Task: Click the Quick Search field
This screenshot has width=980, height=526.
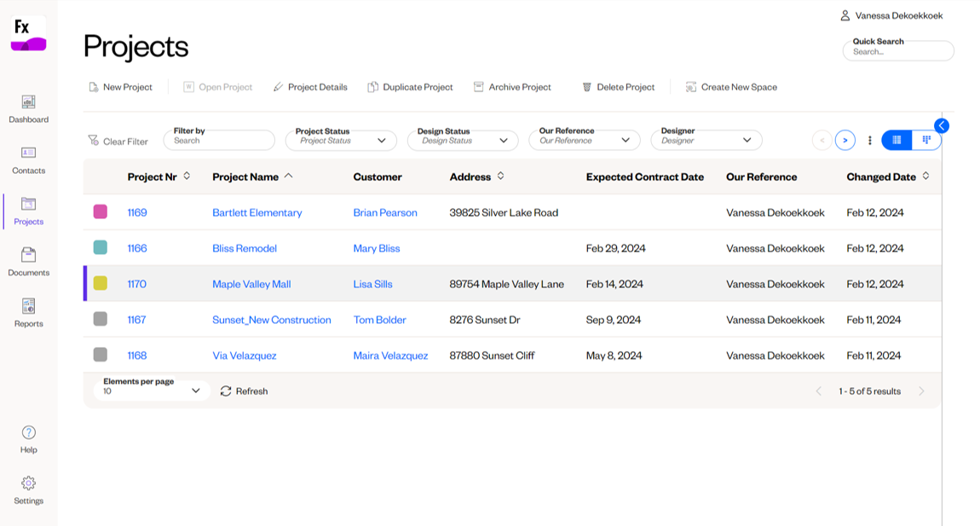Action: click(x=899, y=50)
